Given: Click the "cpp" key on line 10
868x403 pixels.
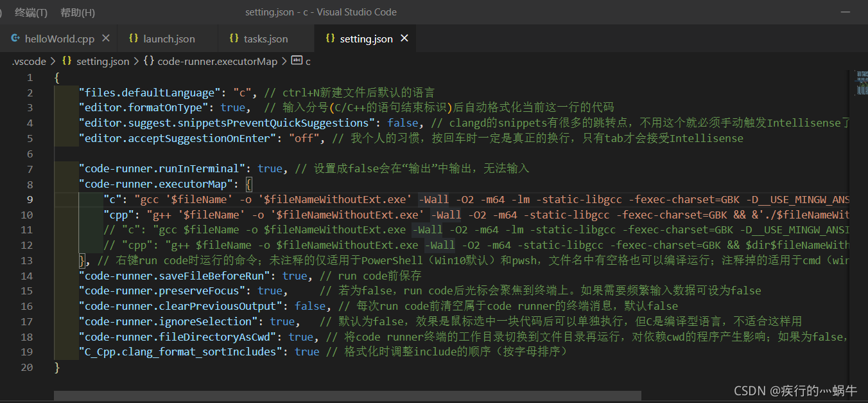Looking at the screenshot, I should pyautogui.click(x=119, y=215).
